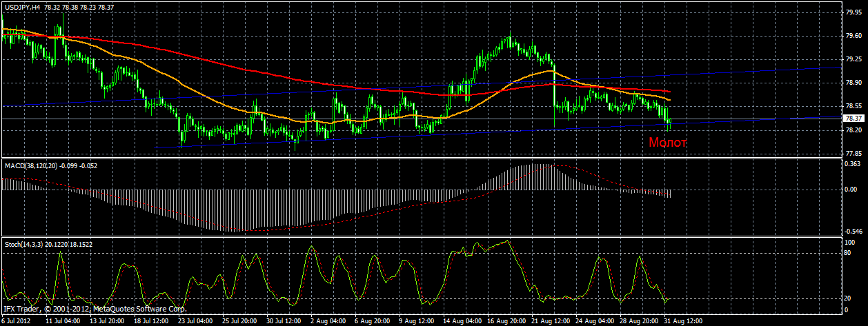
Task: Click the 80 level on Stochastic scale
Action: point(848,253)
